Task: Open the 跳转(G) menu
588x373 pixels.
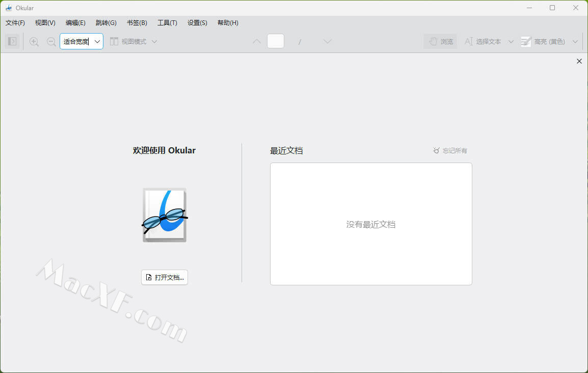Action: [106, 23]
